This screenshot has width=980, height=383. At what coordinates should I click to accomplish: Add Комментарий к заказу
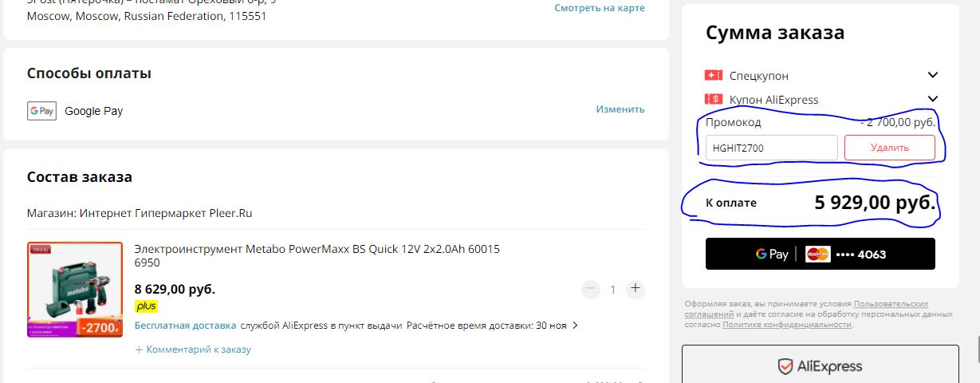(x=193, y=349)
